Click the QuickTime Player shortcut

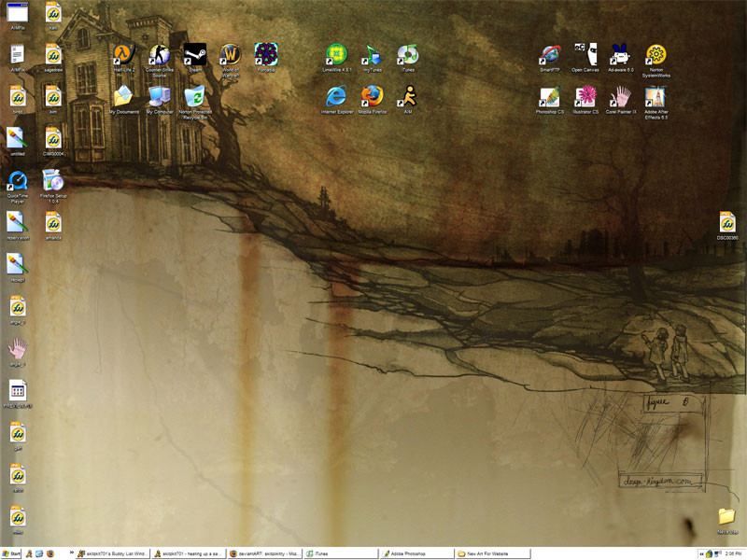click(x=18, y=181)
